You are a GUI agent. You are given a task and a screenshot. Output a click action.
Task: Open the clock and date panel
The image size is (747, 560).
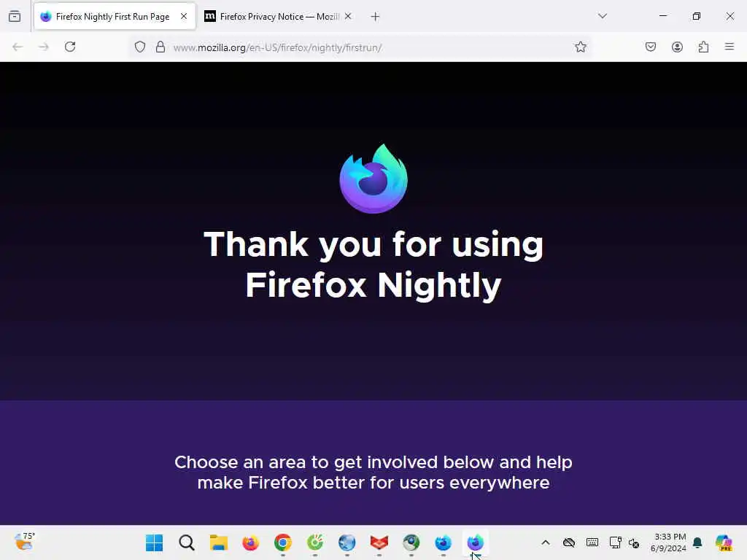click(x=668, y=542)
